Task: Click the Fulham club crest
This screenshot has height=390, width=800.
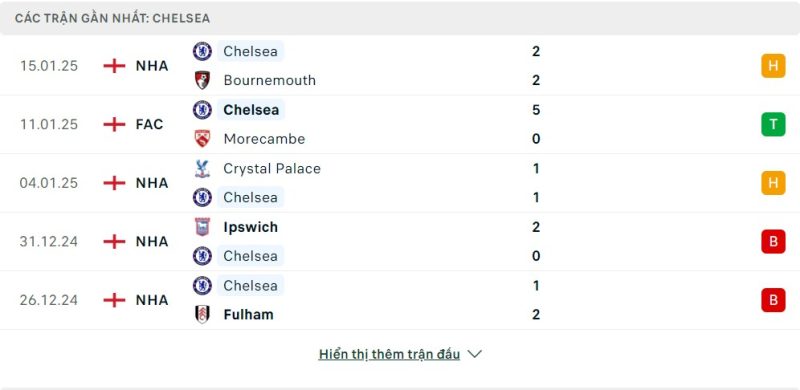Action: click(203, 314)
